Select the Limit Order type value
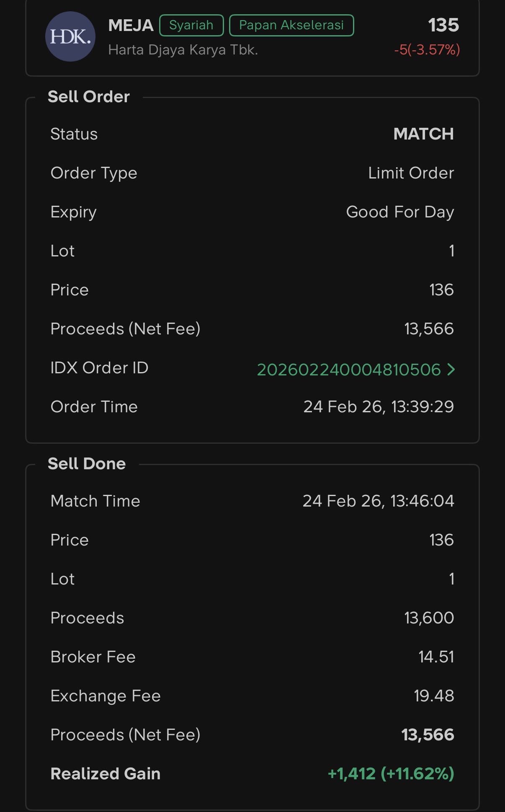This screenshot has height=812, width=505. click(411, 173)
